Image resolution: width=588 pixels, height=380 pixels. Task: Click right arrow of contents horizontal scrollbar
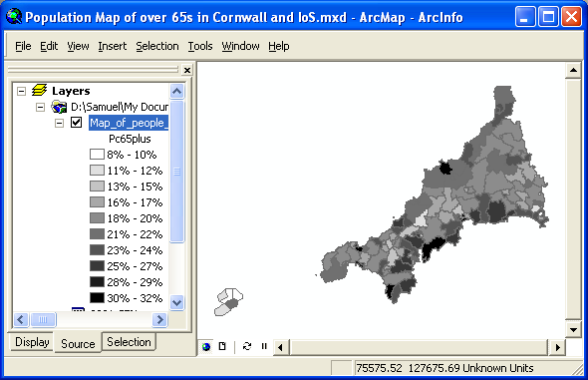click(x=160, y=320)
